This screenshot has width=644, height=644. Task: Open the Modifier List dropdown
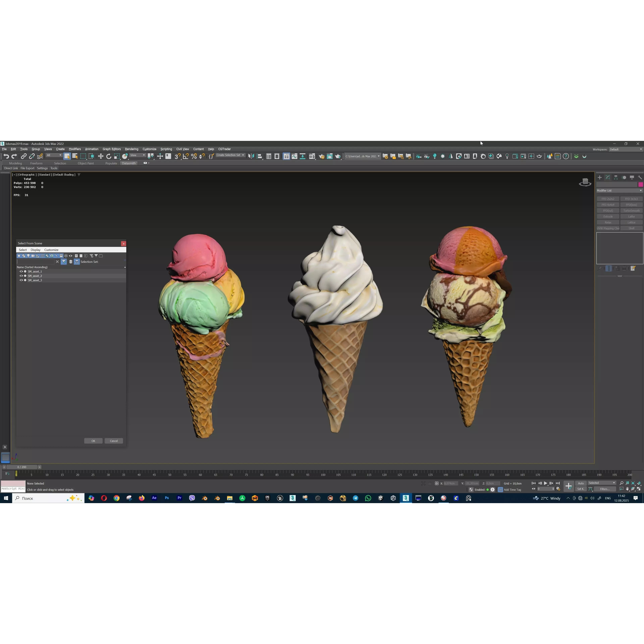[619, 190]
